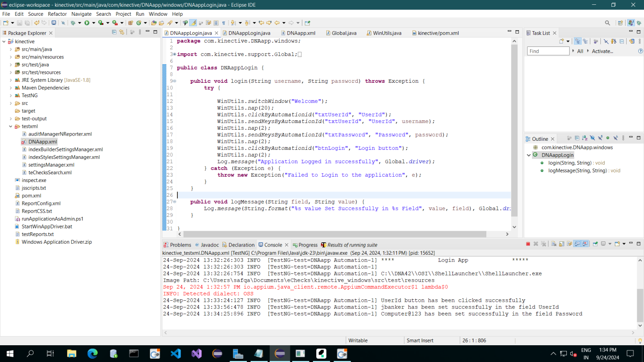Toggle Link with Editor in Package Explorer

click(x=122, y=33)
